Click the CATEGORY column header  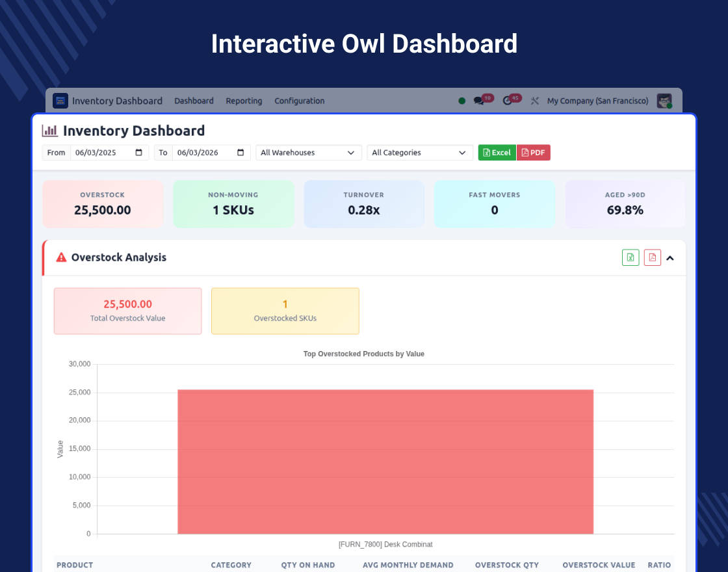(231, 565)
